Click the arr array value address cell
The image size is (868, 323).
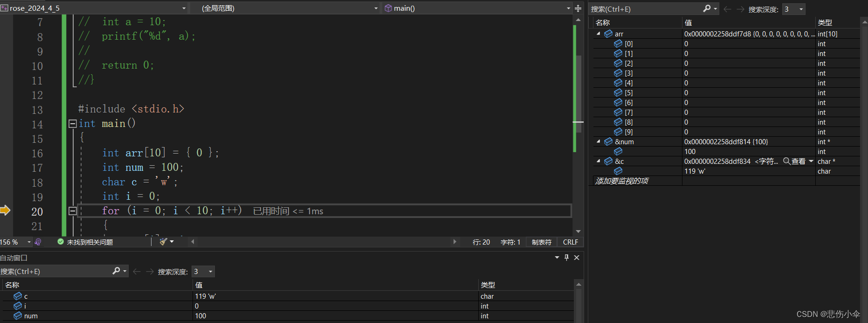[749, 34]
